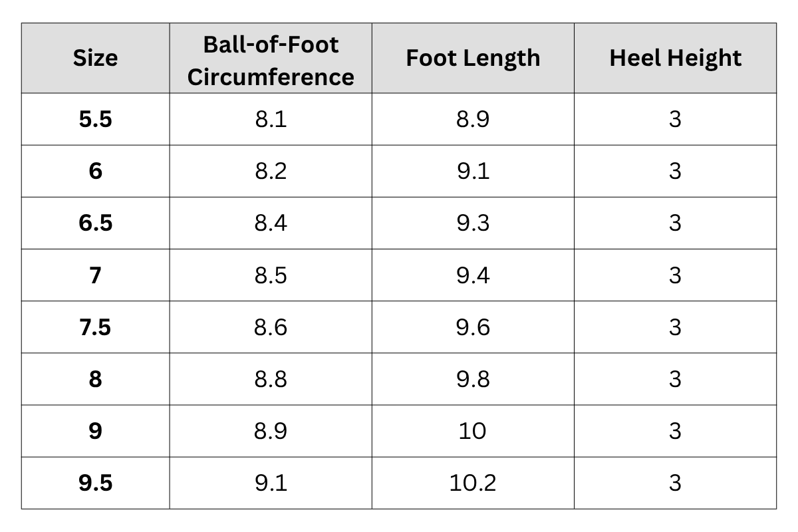Click the size 5.5 row label
798x532 pixels.
click(x=95, y=120)
